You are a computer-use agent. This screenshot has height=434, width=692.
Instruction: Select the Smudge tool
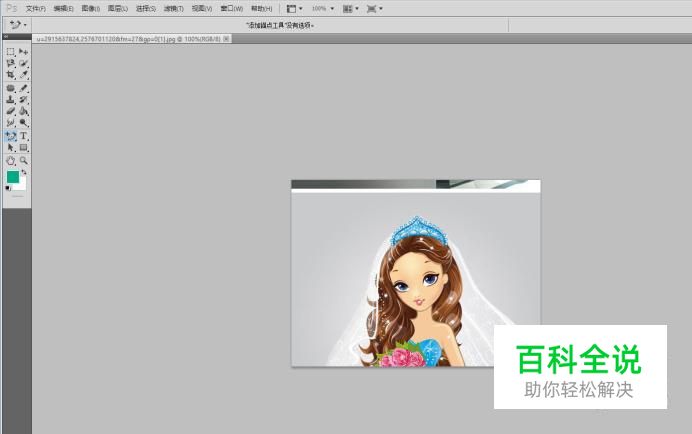11,122
